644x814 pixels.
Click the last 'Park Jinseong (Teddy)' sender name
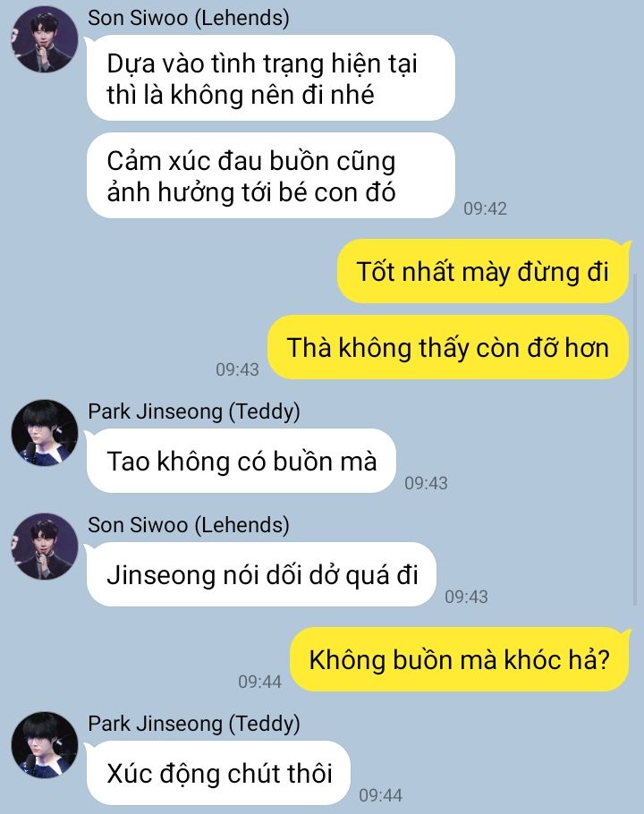pyautogui.click(x=193, y=723)
